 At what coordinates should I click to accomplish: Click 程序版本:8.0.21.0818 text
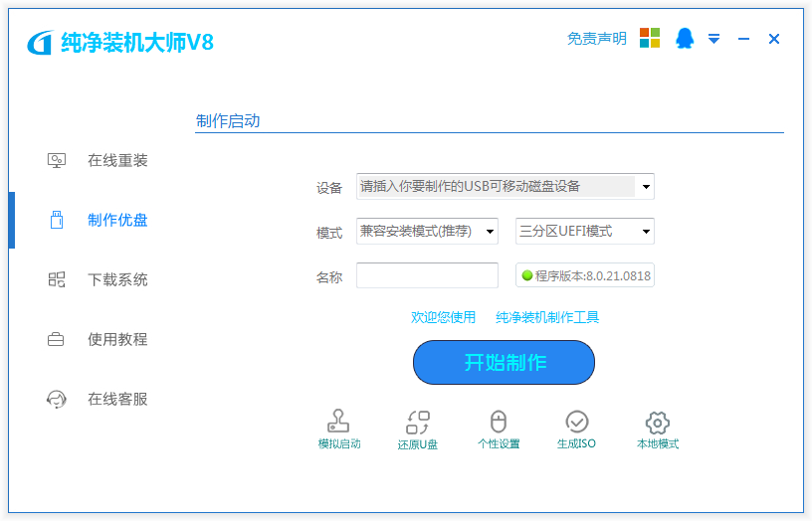click(x=592, y=275)
